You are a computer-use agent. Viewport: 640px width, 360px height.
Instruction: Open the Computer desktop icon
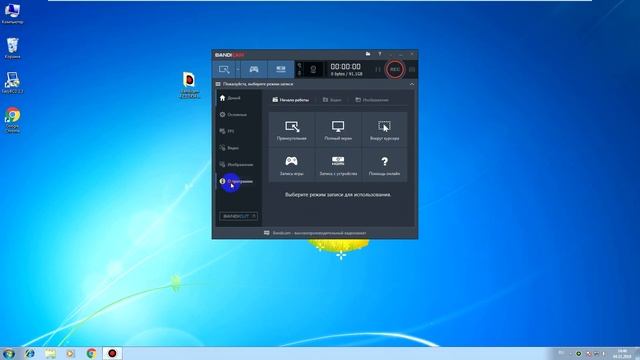(x=12, y=13)
